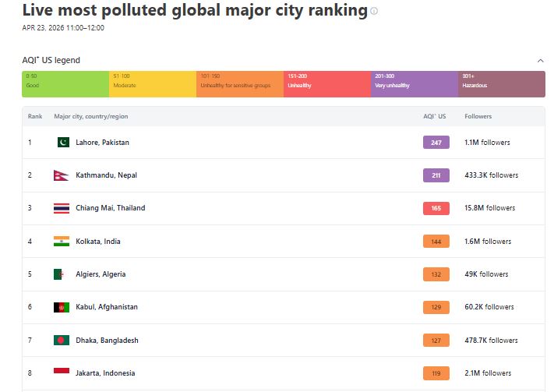Click the green Good legend swatch
The height and width of the screenshot is (392, 554).
tap(65, 83)
